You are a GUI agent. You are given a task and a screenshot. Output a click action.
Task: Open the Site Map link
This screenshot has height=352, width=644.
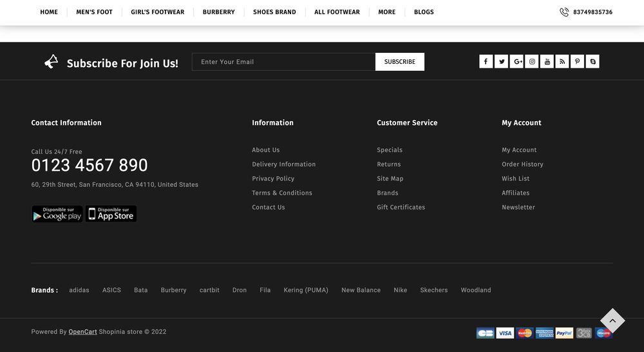pos(390,179)
